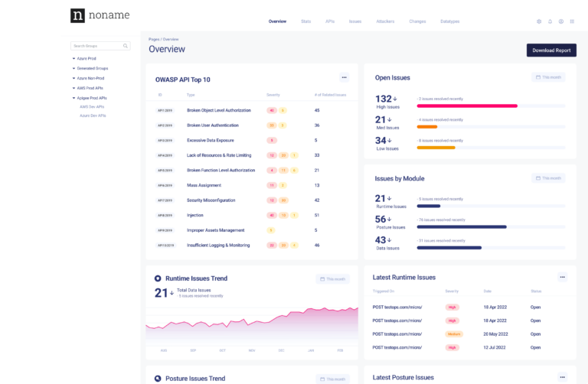Click the Download Report button
The image size is (588, 384).
[x=551, y=50]
